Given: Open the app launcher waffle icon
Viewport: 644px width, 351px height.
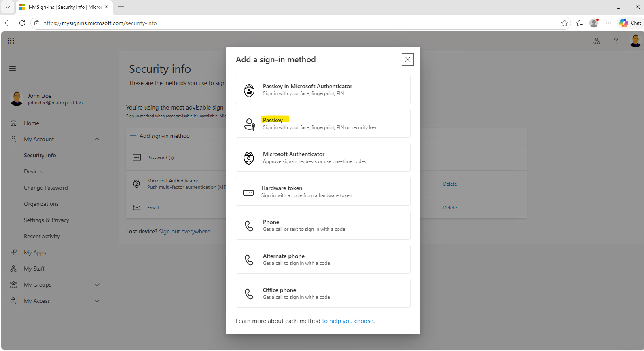Looking at the screenshot, I should coord(11,40).
